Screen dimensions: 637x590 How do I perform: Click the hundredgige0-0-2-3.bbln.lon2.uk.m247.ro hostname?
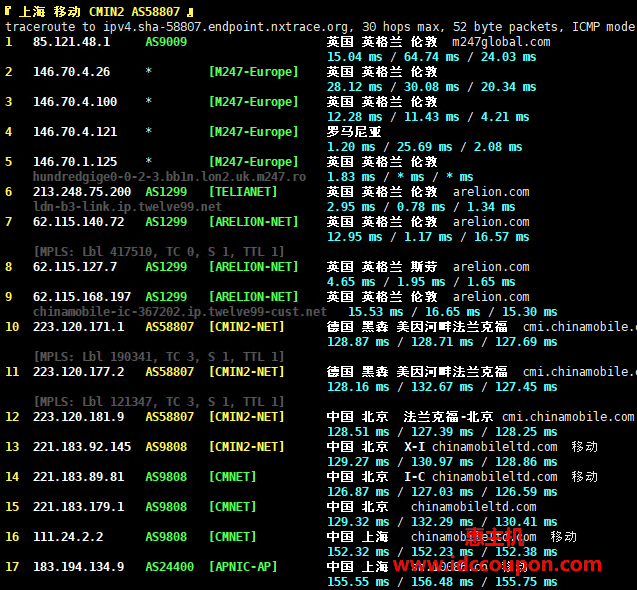[169, 177]
